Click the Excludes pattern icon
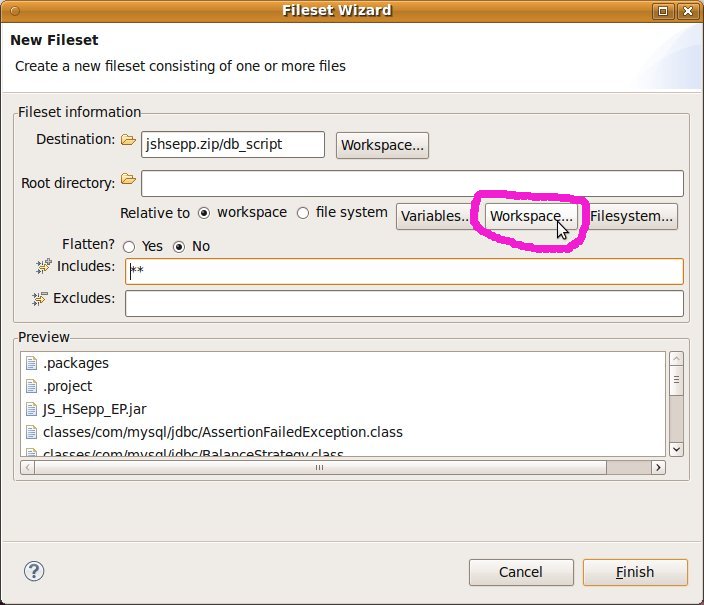Viewport: 704px width, 605px height. click(41, 298)
